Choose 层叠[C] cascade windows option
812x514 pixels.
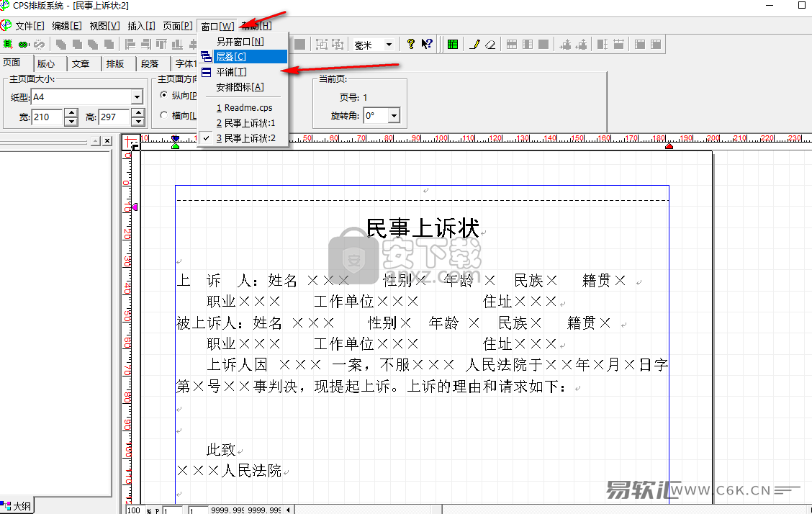point(243,56)
